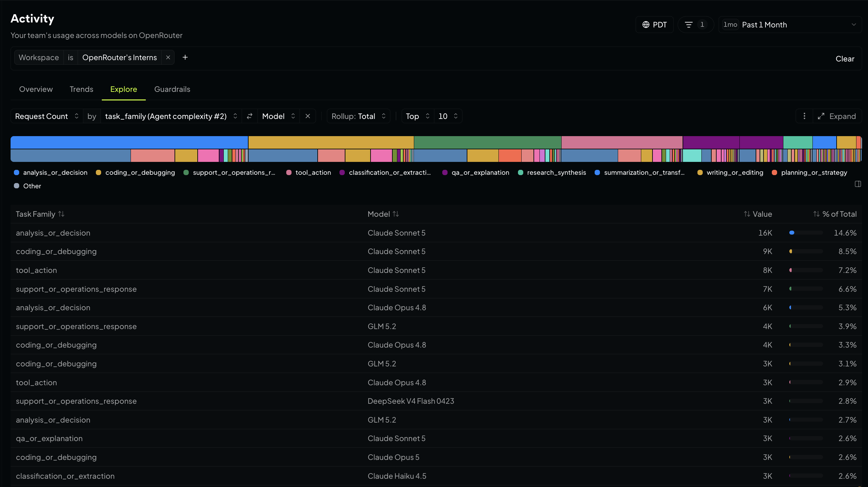This screenshot has width=868, height=487.
Task: Change the 'is' filter operator
Action: pyautogui.click(x=70, y=57)
